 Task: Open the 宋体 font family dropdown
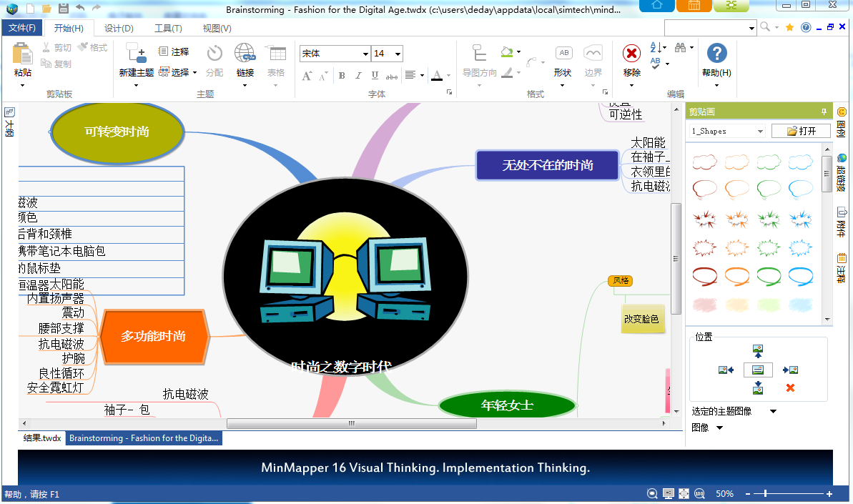pyautogui.click(x=365, y=54)
